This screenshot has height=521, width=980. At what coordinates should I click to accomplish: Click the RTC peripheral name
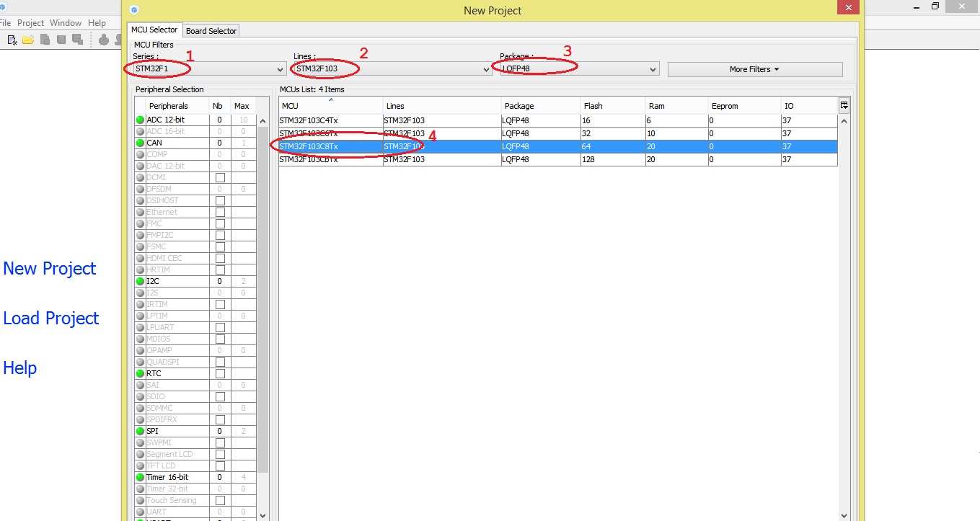[x=154, y=373]
